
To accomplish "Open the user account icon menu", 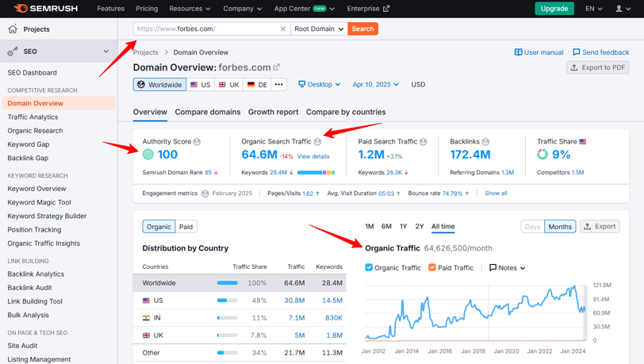I will [x=623, y=9].
